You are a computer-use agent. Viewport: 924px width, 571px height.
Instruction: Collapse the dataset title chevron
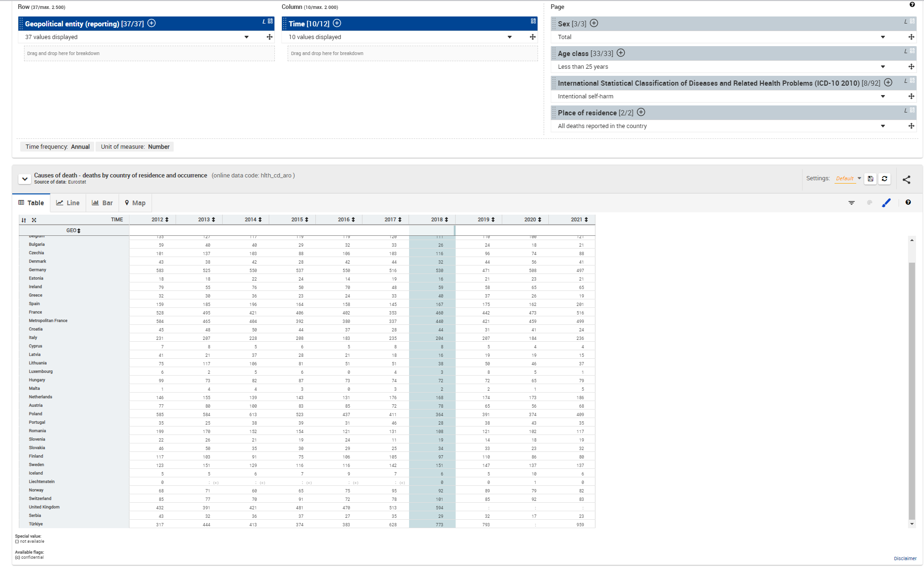(25, 179)
